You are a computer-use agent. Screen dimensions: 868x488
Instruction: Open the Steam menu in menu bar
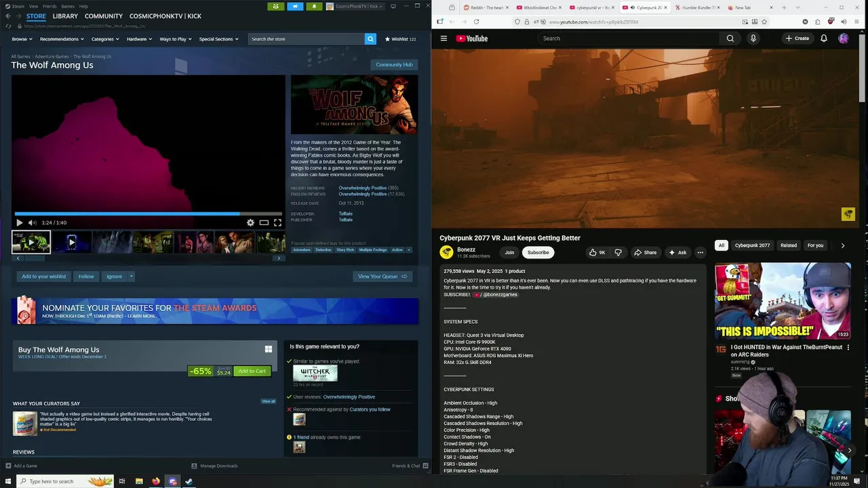(x=15, y=6)
